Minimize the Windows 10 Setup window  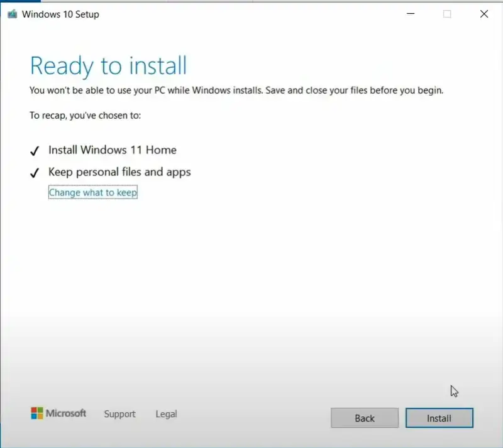point(411,14)
